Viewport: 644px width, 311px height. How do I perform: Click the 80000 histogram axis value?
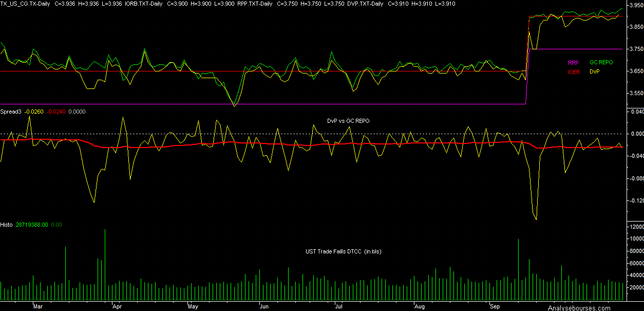coord(636,251)
